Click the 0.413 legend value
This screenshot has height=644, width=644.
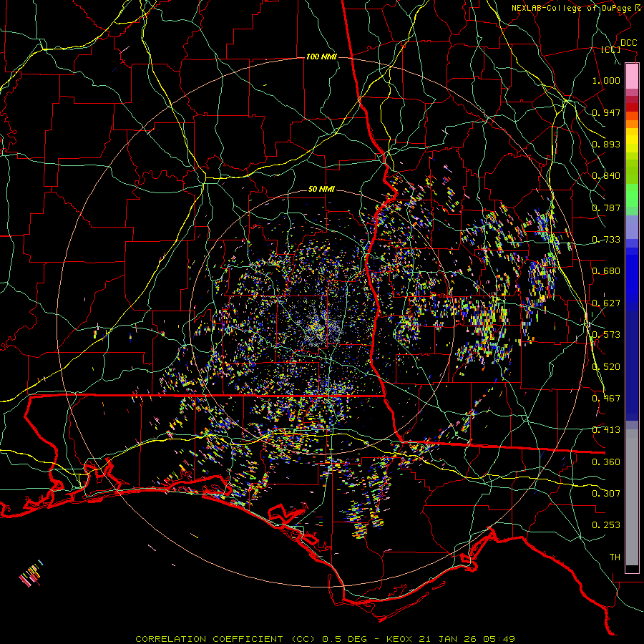pyautogui.click(x=606, y=430)
